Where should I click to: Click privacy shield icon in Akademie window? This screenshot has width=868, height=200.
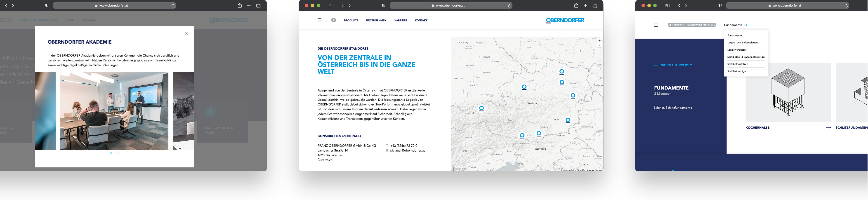[x=47, y=6]
